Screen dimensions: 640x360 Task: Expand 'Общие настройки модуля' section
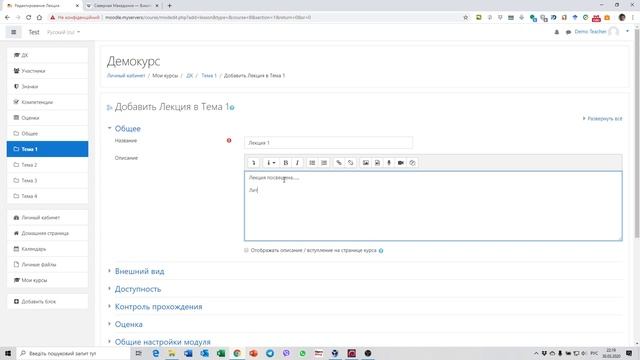[x=162, y=342]
